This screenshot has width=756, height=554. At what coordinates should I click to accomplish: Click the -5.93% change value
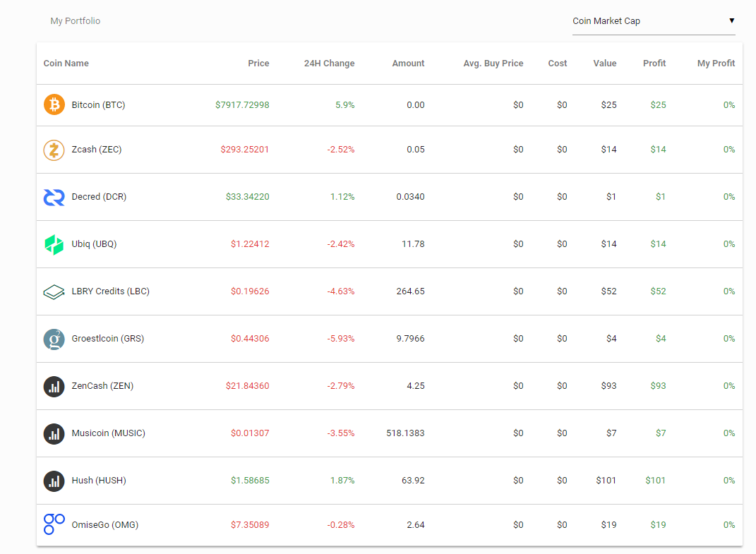click(341, 339)
